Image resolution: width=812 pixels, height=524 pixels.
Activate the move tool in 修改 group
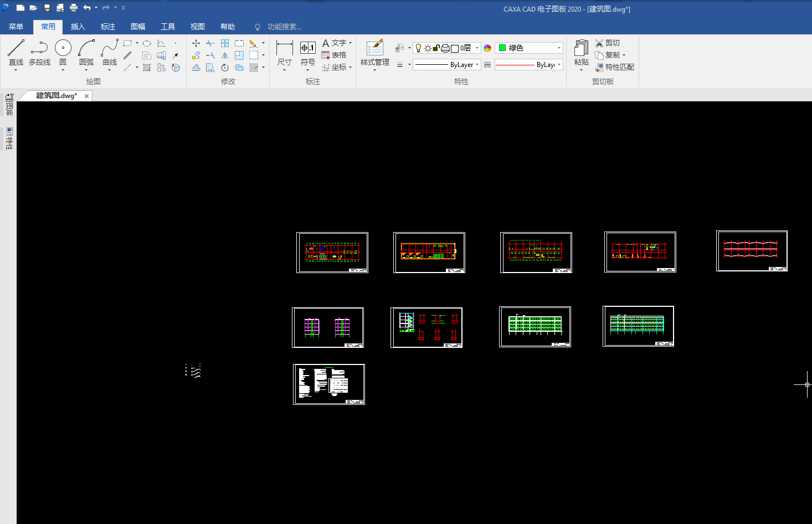(196, 43)
